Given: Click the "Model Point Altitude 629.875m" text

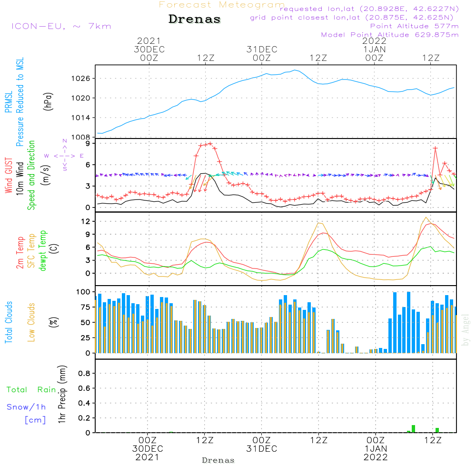Looking at the screenshot, I should coord(390,35).
